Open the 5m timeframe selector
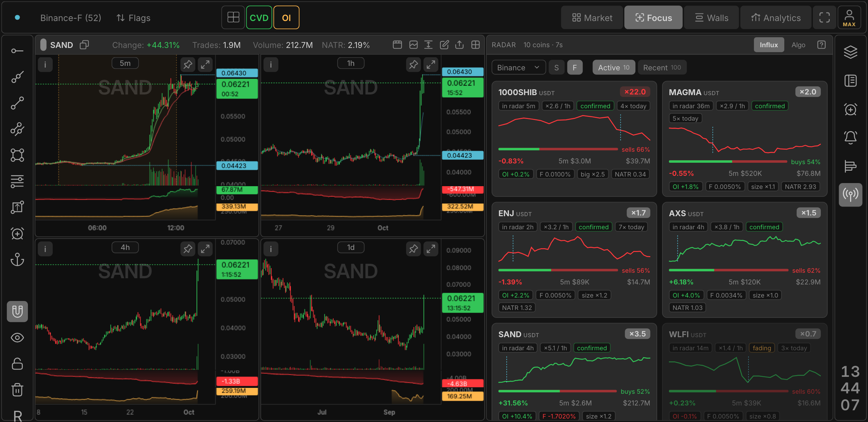Image resolution: width=868 pixels, height=422 pixels. [x=125, y=63]
